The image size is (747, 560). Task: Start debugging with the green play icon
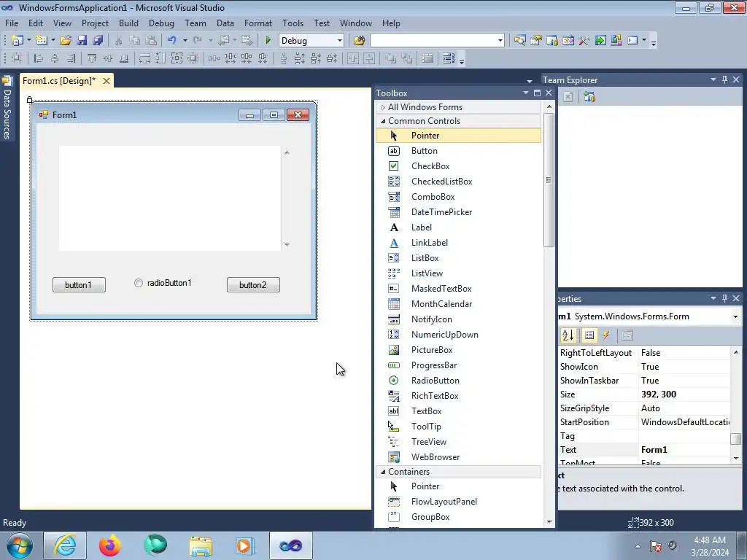(x=268, y=41)
